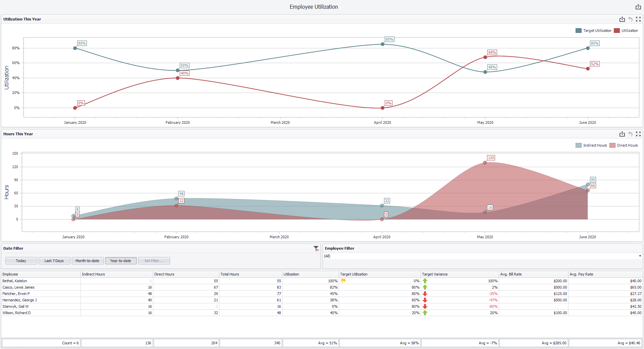Viewport: 644px width, 349px height.
Task: Click red down arrow in Fletcher, Erwin P row
Action: pyautogui.click(x=425, y=294)
